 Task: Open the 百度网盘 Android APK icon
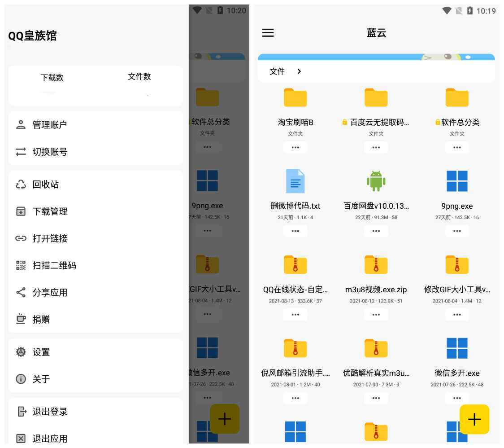(376, 181)
